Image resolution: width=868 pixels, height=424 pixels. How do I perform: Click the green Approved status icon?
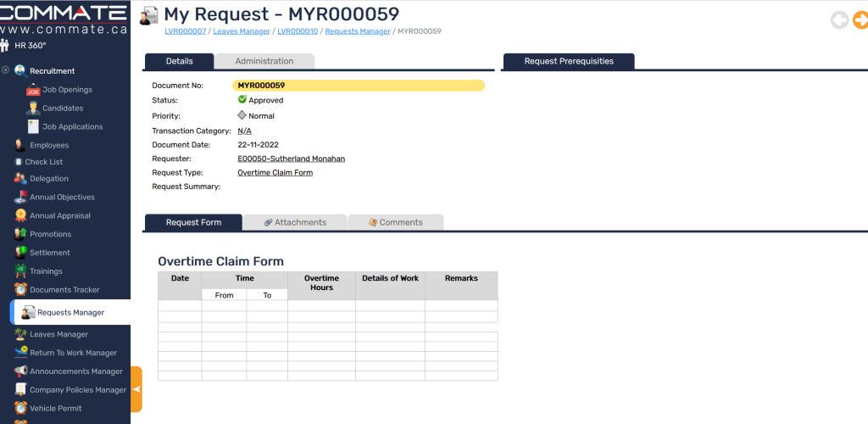click(242, 99)
